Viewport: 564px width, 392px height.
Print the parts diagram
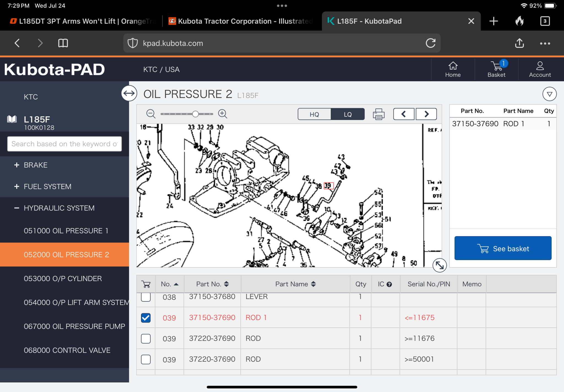point(378,114)
